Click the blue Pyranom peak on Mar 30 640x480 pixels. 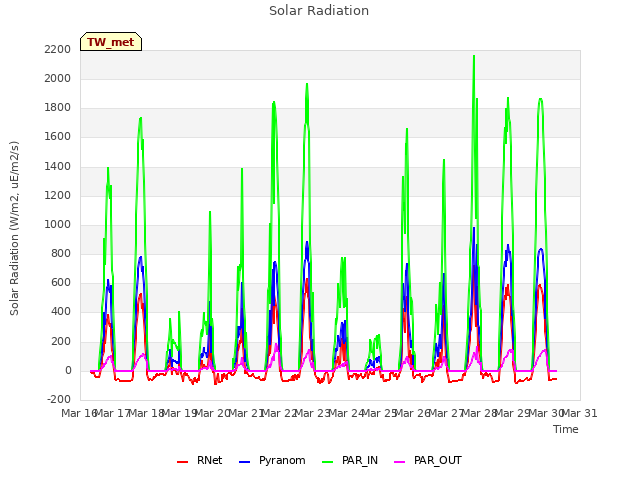tap(541, 249)
